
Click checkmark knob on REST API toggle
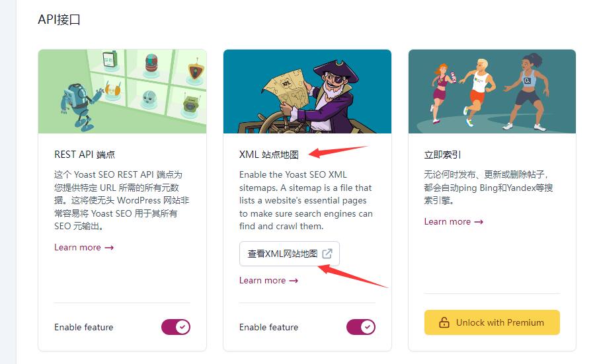[x=182, y=327]
